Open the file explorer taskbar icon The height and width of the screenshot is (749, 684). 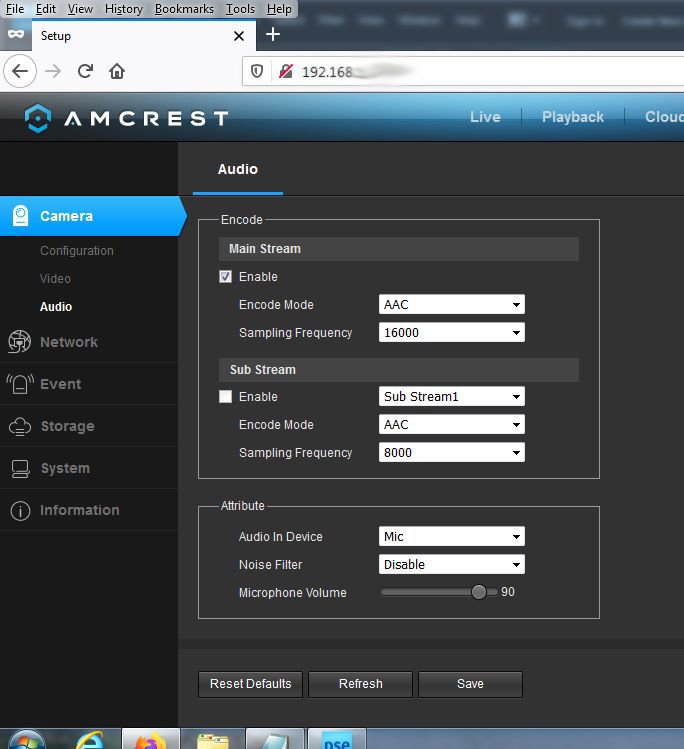click(x=213, y=739)
